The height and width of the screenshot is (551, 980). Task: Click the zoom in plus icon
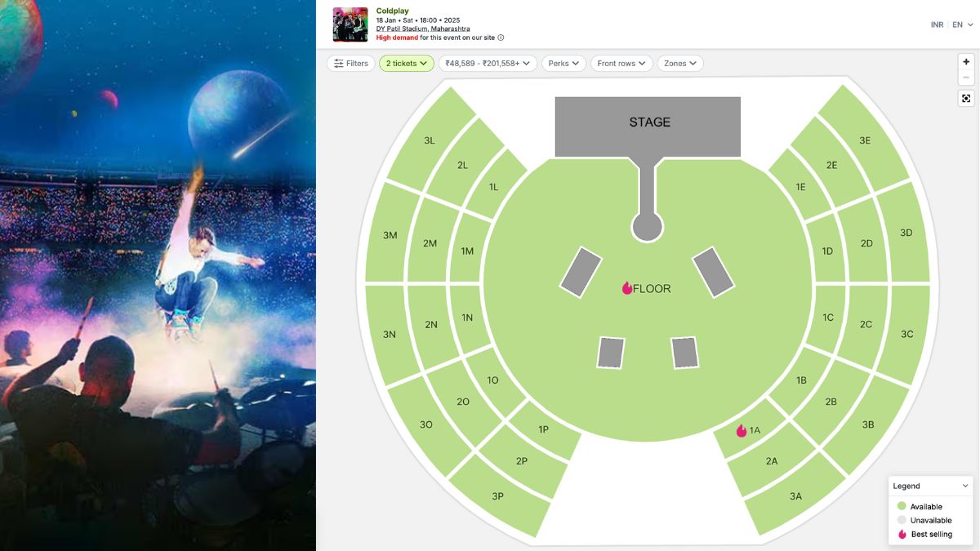(x=966, y=62)
